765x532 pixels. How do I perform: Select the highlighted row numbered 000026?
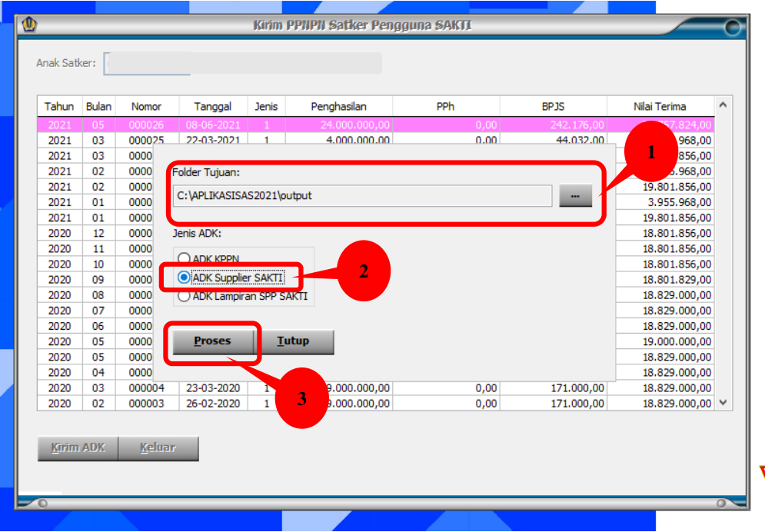pyautogui.click(x=146, y=125)
